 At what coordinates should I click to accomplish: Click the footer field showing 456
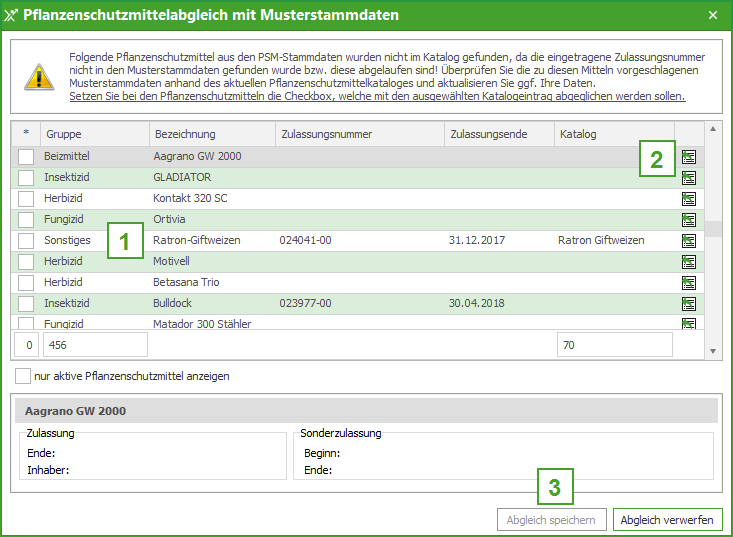point(95,345)
